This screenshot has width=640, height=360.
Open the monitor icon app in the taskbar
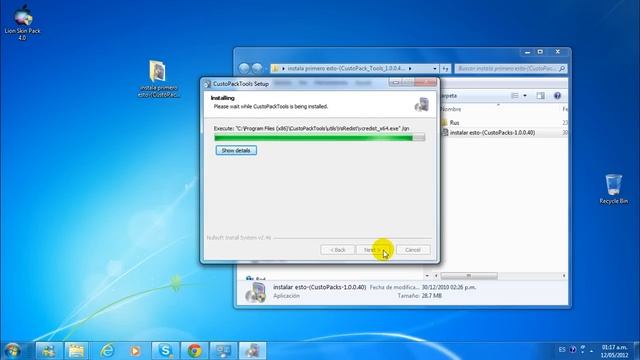pos(224,351)
